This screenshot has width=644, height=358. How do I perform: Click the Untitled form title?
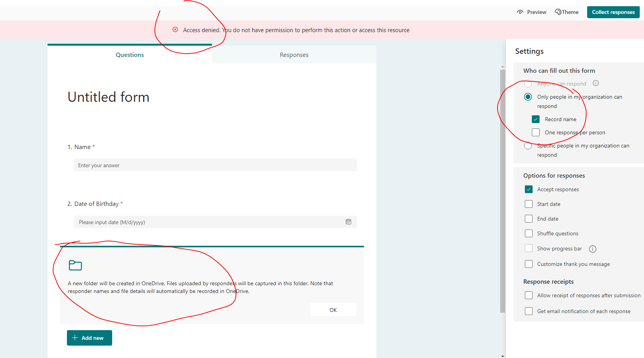click(x=108, y=97)
